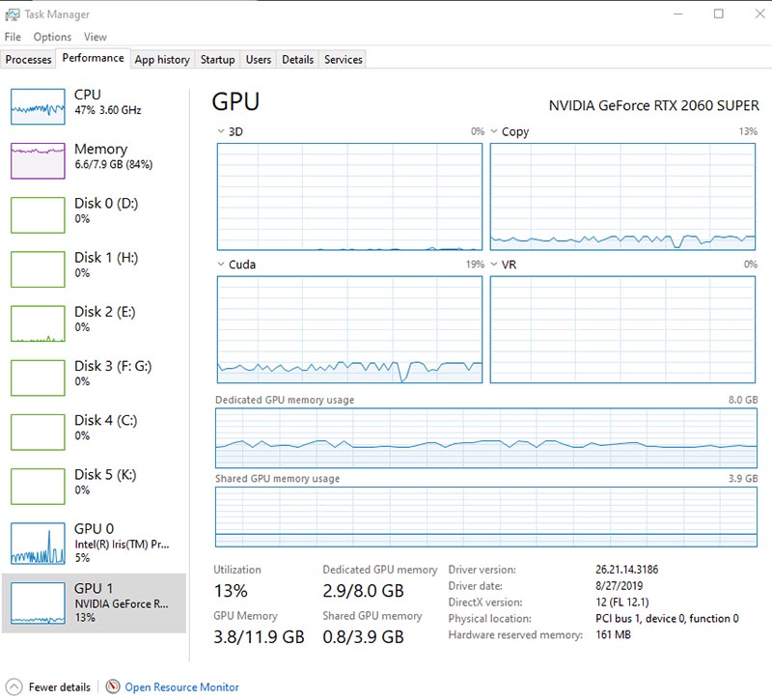This screenshot has width=772, height=700.
Task: Open the 3D engine dropdown
Action: pyautogui.click(x=221, y=131)
